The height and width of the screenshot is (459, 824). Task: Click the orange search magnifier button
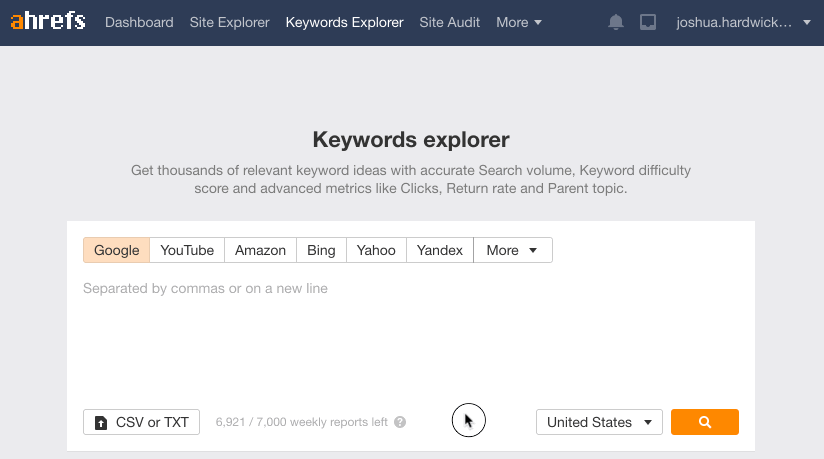point(704,422)
